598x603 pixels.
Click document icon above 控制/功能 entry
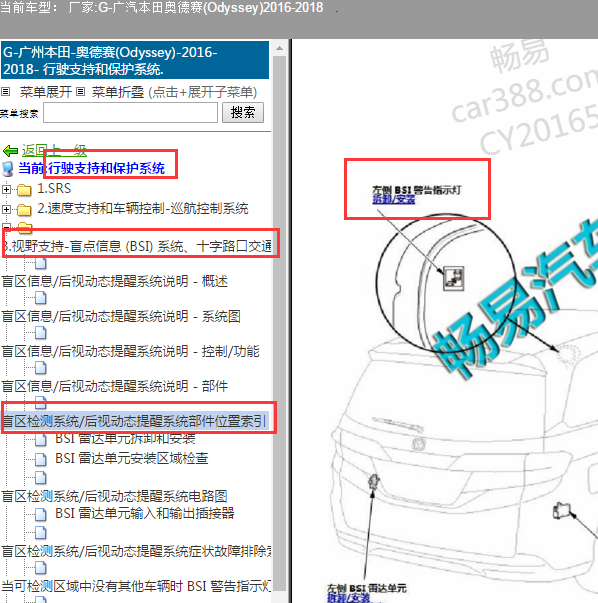click(41, 333)
